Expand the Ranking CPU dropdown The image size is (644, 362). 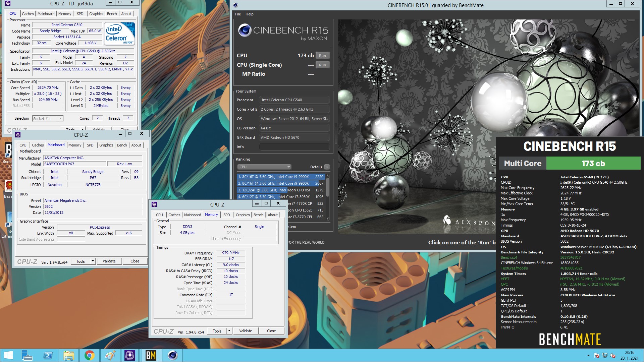pyautogui.click(x=264, y=167)
